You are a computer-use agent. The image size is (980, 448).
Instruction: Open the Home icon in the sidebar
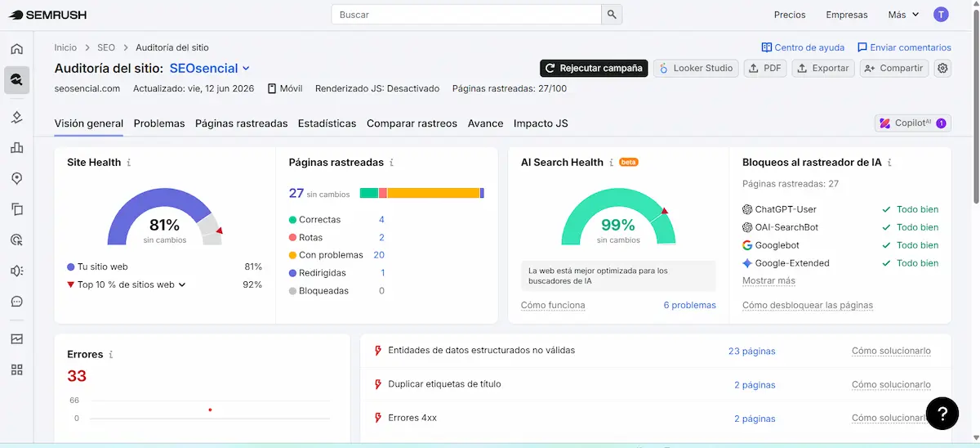16,49
